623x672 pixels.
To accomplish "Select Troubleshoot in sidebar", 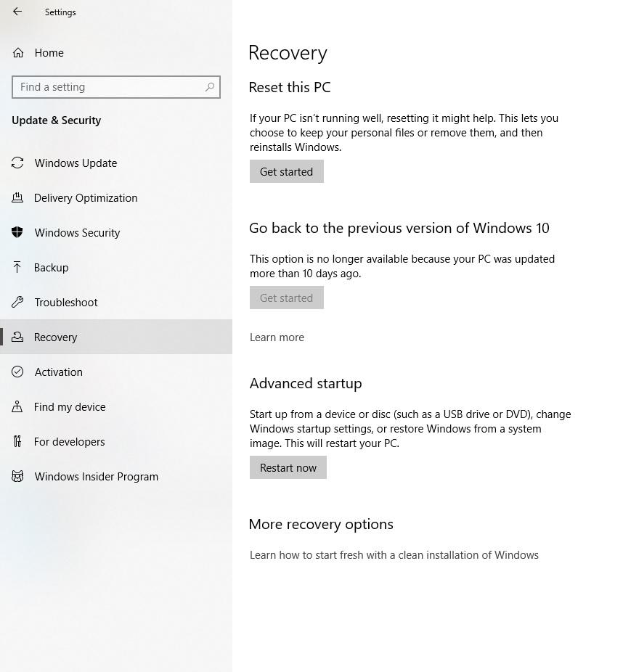I will click(x=66, y=303).
